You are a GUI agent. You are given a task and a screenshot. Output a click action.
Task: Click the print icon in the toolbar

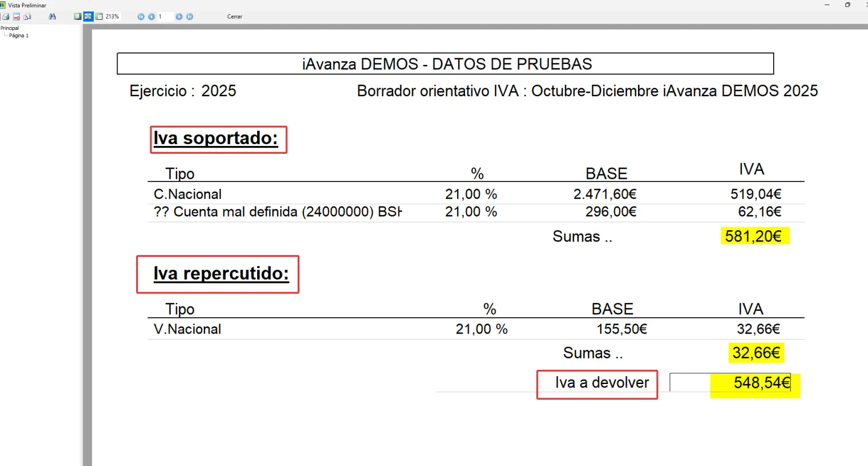click(x=6, y=16)
